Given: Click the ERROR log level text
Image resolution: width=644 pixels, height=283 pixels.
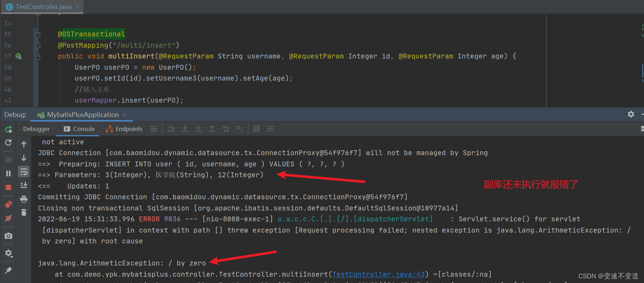Looking at the screenshot, I should (x=149, y=219).
